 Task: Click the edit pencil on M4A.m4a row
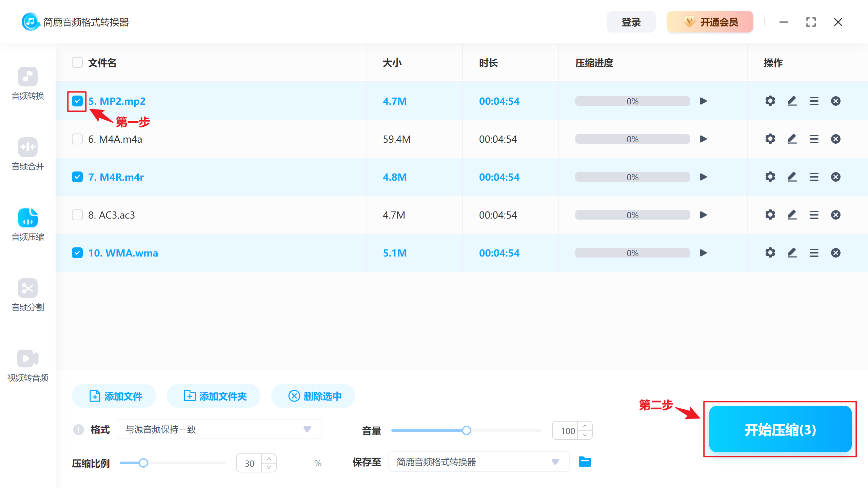click(792, 139)
